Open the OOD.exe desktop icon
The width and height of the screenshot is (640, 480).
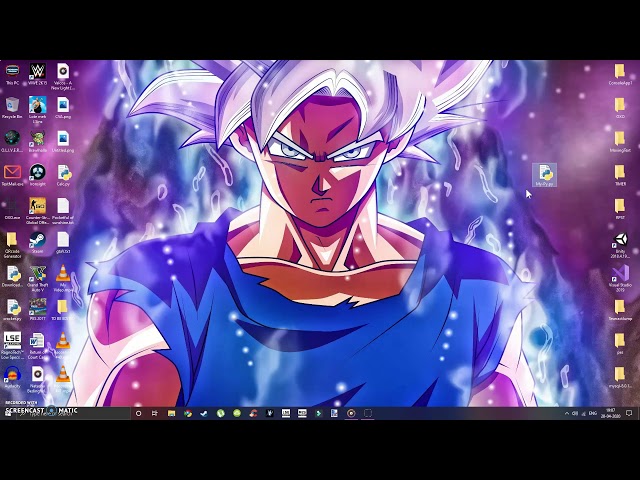(x=12, y=209)
